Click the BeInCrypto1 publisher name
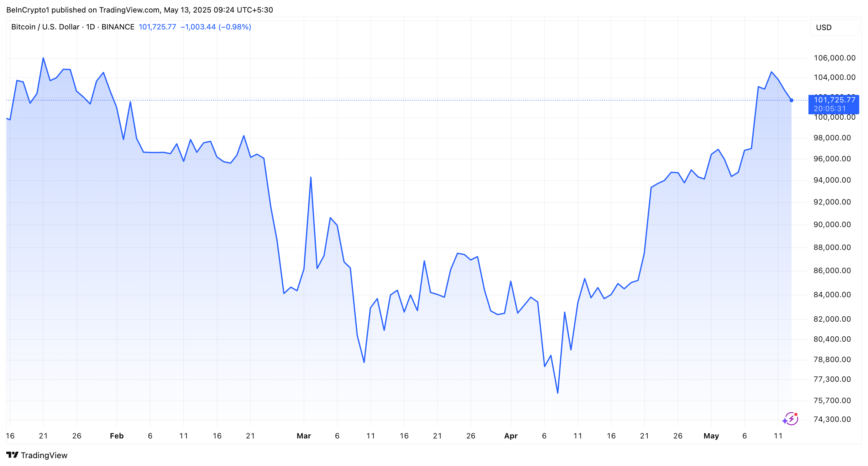868x466 pixels. click(x=29, y=9)
